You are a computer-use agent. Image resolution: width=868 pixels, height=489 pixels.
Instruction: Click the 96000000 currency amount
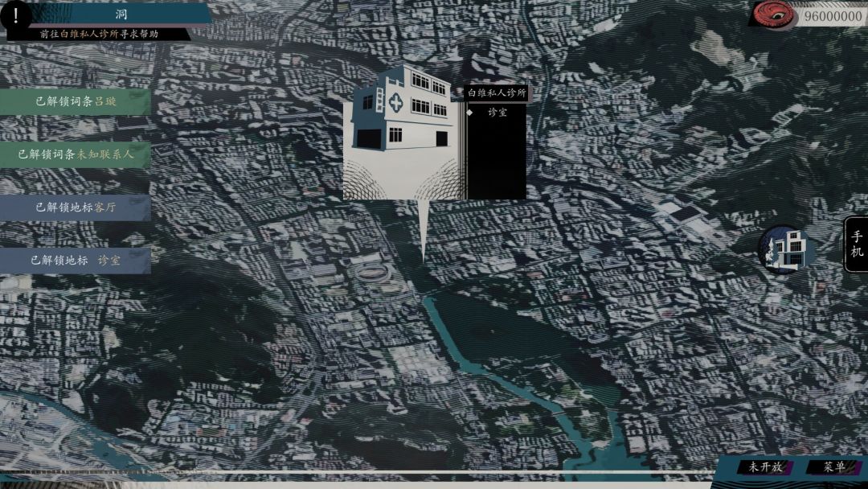point(833,16)
